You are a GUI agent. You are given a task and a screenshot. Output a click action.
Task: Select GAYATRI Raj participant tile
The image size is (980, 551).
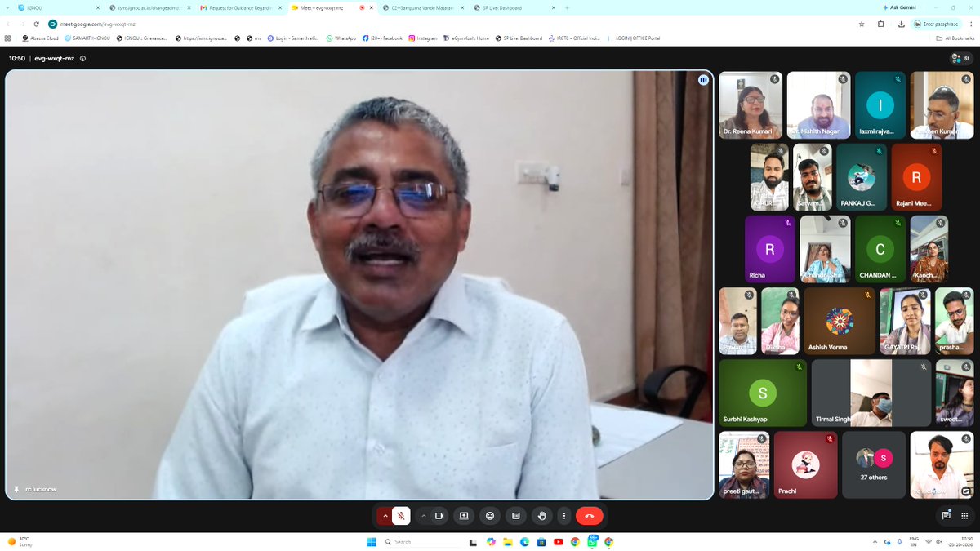(905, 321)
